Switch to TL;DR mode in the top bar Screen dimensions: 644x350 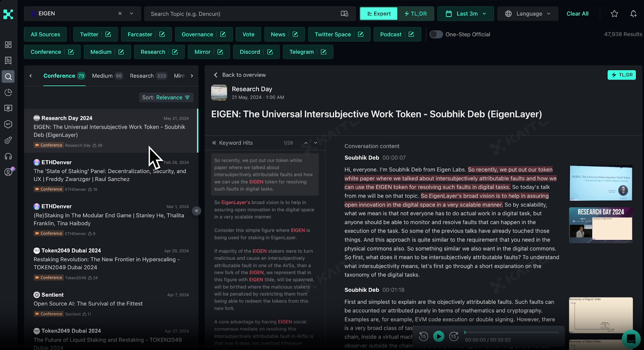click(415, 14)
